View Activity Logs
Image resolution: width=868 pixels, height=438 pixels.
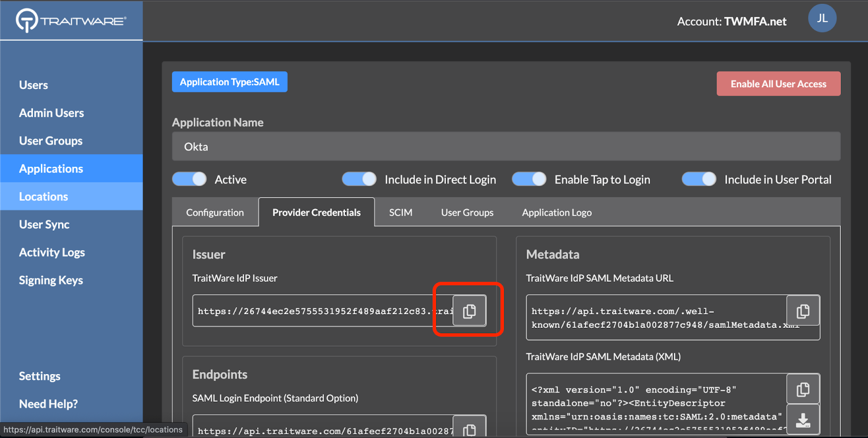pos(71,252)
